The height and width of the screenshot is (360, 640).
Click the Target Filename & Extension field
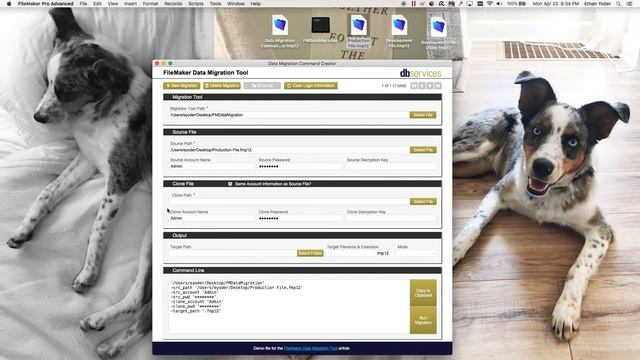(359, 253)
